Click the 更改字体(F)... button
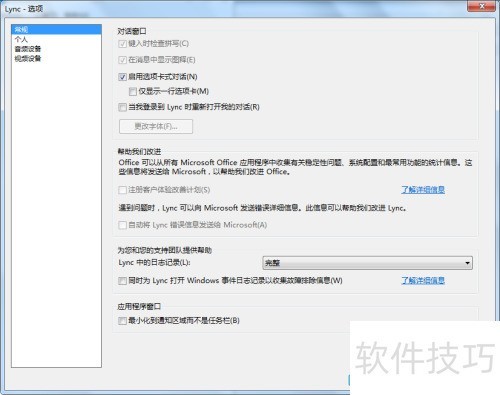This screenshot has height=395, width=500. click(156, 126)
